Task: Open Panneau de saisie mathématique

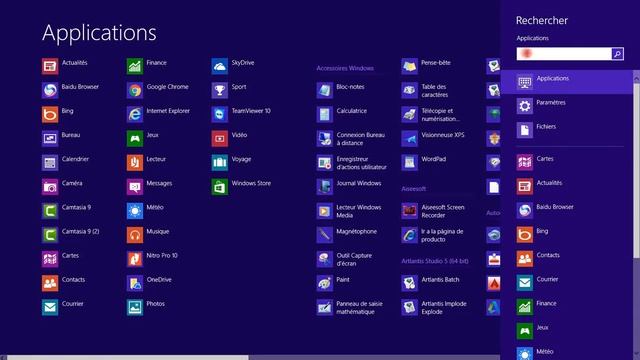Action: tap(325, 307)
